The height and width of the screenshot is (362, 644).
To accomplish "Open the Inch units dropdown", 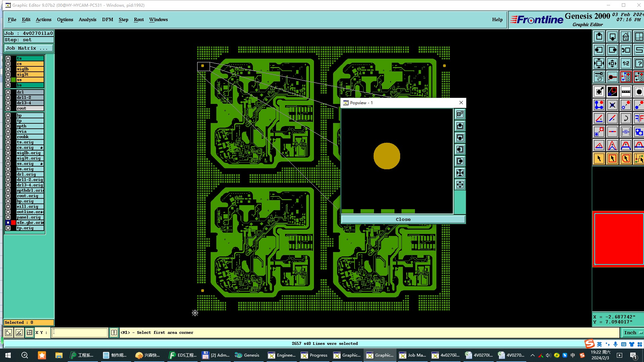I will pos(632,333).
